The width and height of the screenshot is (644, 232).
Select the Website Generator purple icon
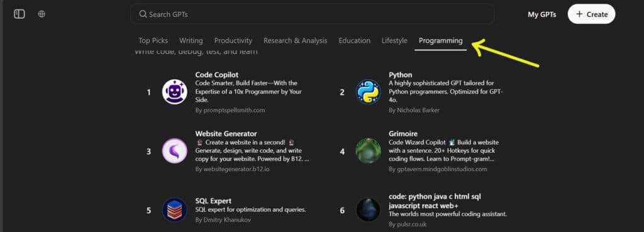coord(175,151)
